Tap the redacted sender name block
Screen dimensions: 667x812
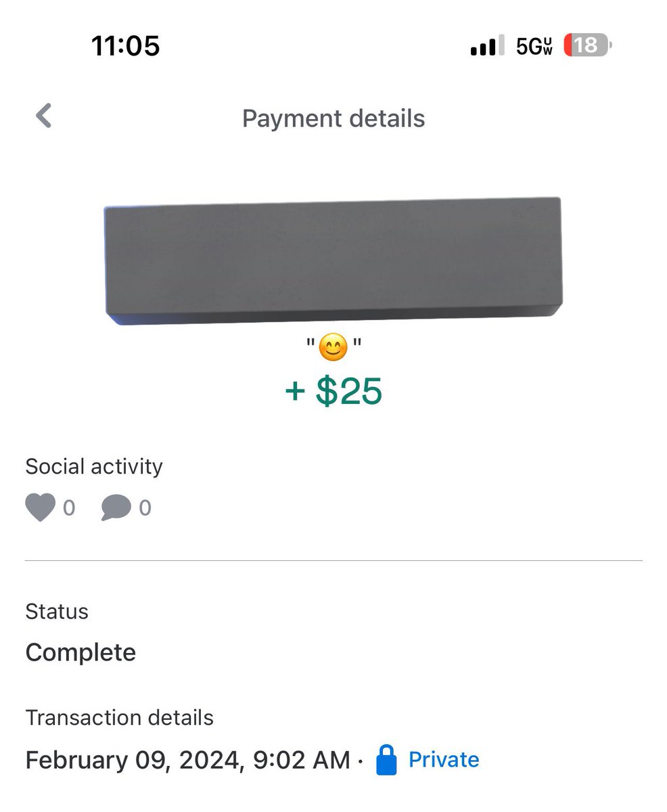tap(333, 261)
